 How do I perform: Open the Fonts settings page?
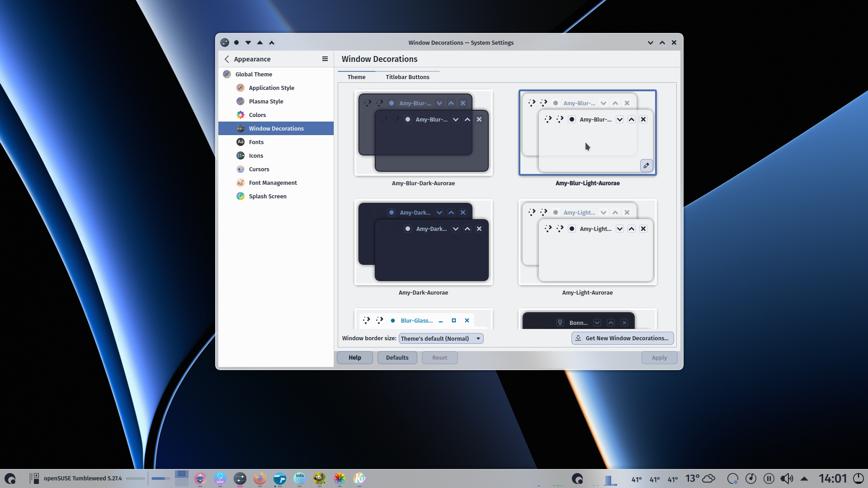(x=276, y=142)
